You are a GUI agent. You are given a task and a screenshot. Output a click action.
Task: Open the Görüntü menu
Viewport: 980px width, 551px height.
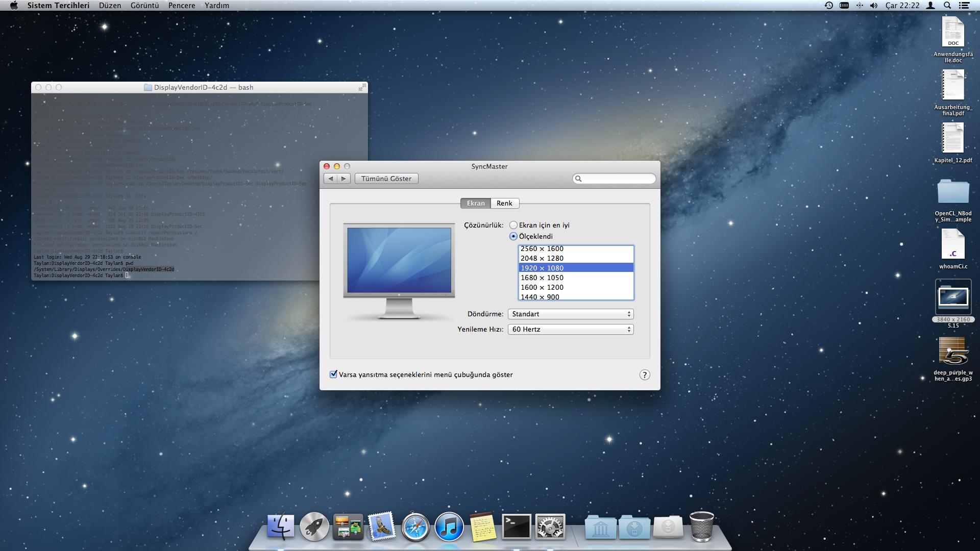[x=144, y=6]
